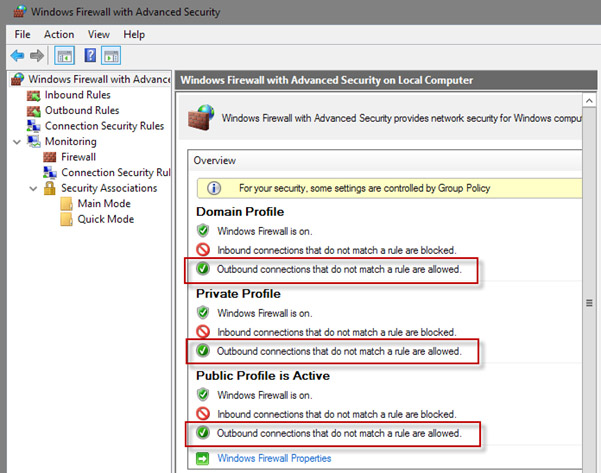The height and width of the screenshot is (473, 601).
Task: Select Outbound Rules in the tree
Action: [82, 110]
